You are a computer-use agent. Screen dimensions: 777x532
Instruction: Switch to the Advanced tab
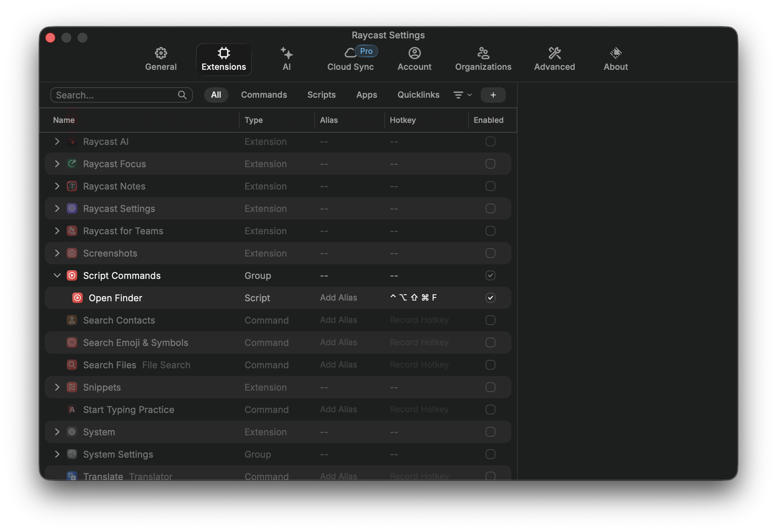(x=554, y=59)
